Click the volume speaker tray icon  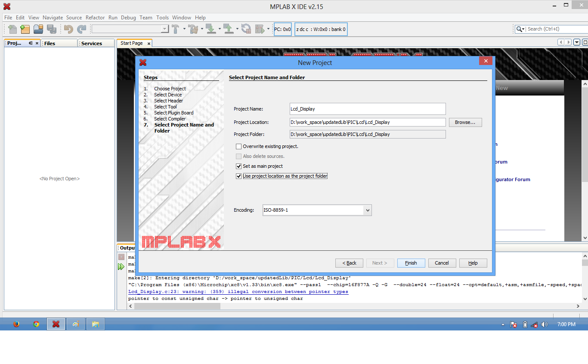pos(545,324)
